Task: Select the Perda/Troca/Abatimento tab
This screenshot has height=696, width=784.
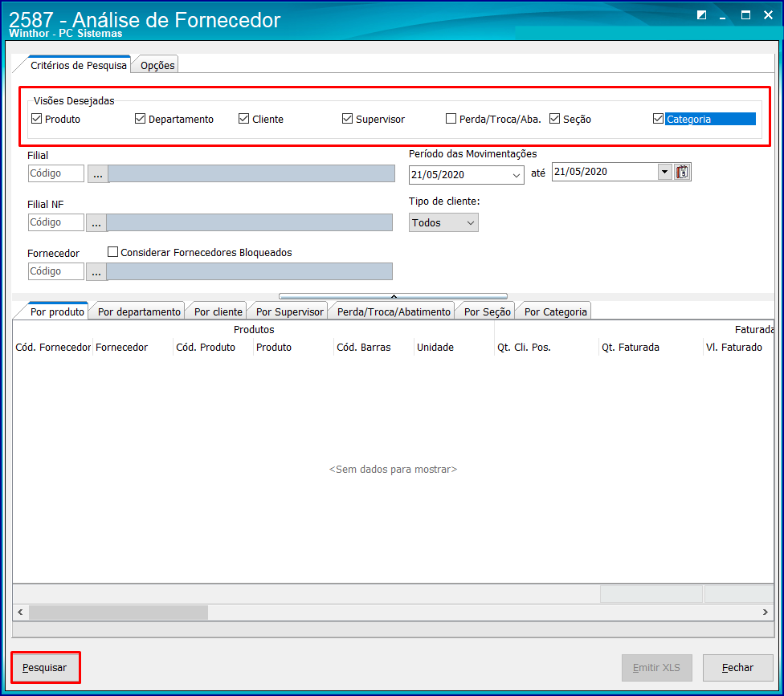Action: click(394, 311)
